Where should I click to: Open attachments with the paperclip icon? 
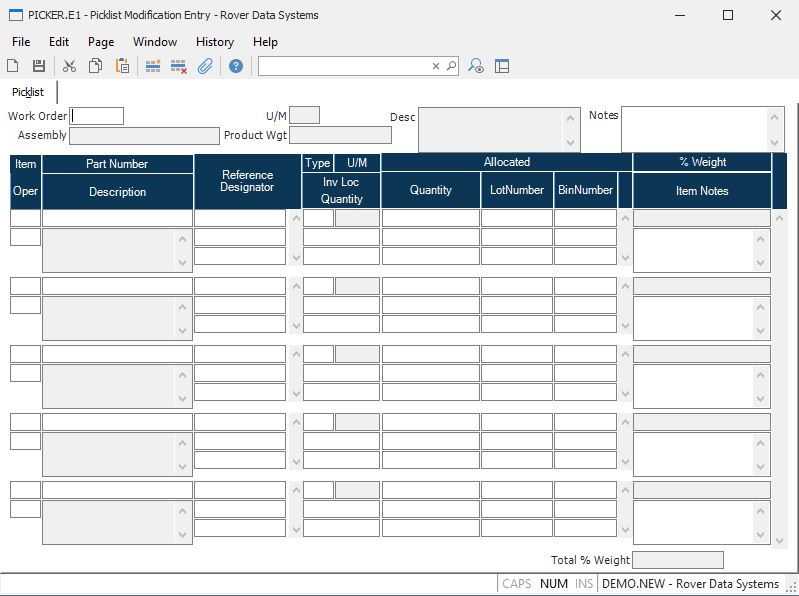point(205,66)
